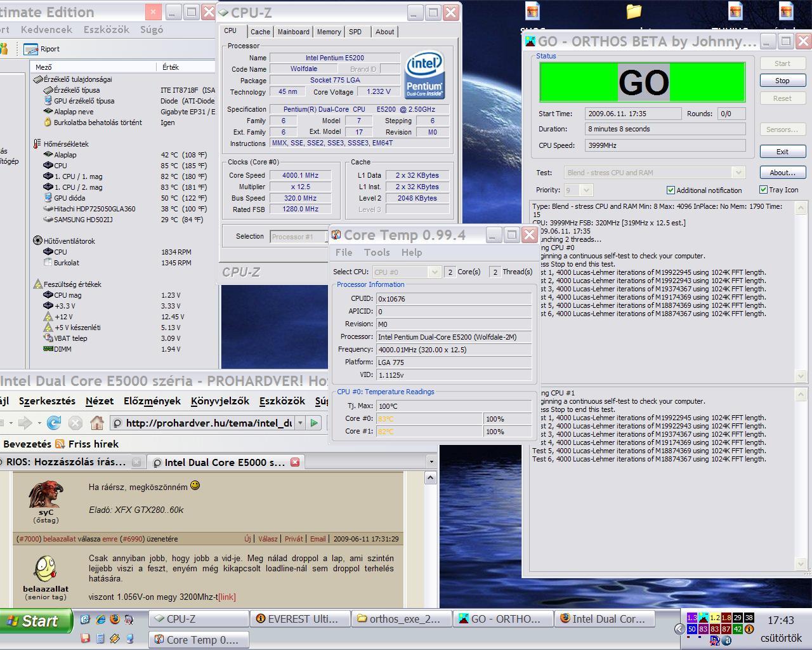Click the smiley emoticon in syC's post
Screen dimensions: 812x650
click(x=195, y=486)
